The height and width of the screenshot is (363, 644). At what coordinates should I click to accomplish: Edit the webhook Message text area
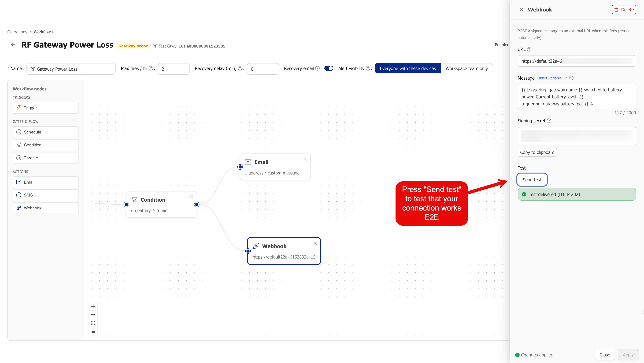577,97
